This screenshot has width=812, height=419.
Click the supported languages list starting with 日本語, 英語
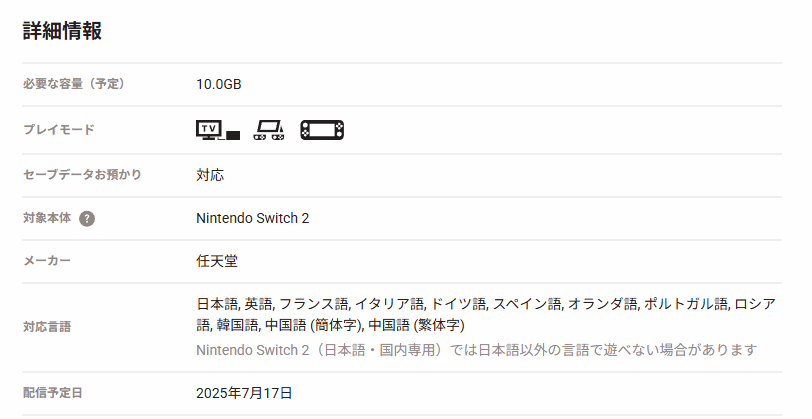(486, 314)
